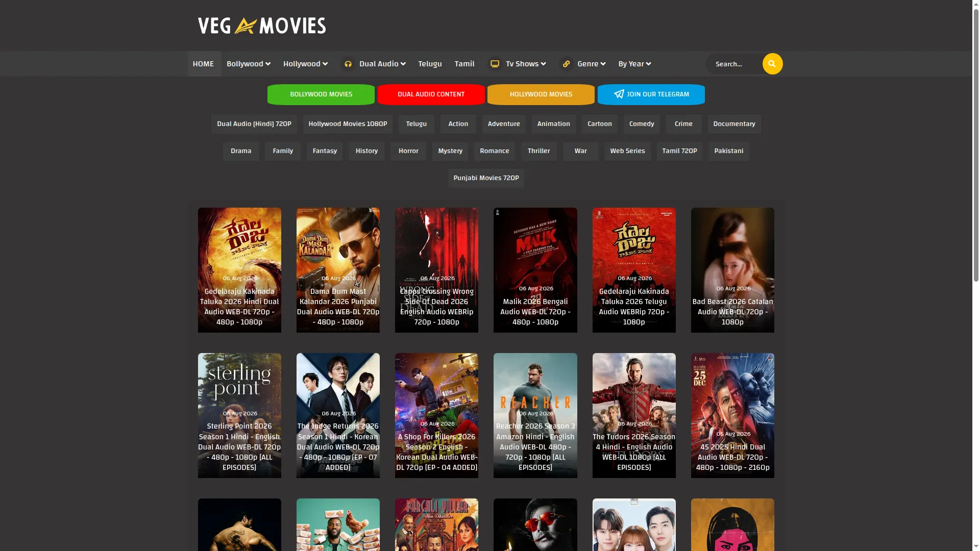
Task: Open the Punjabi Movies 720P tag
Action: coord(486,178)
